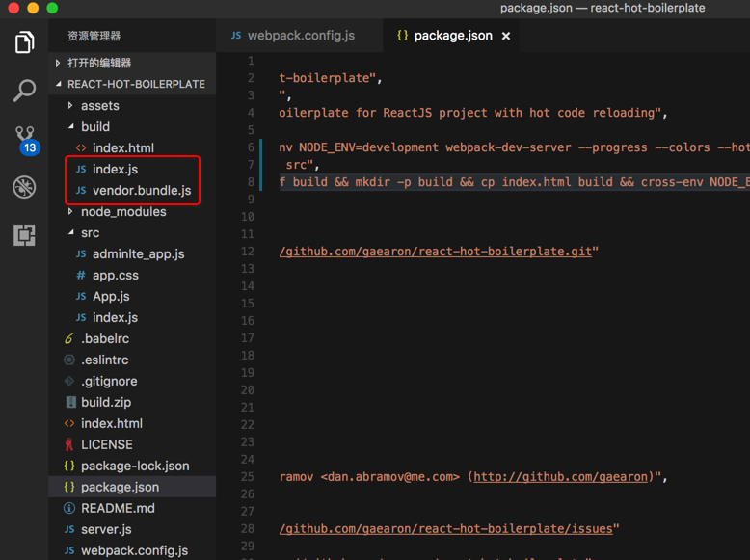Click info icon next to README.md

[x=69, y=508]
